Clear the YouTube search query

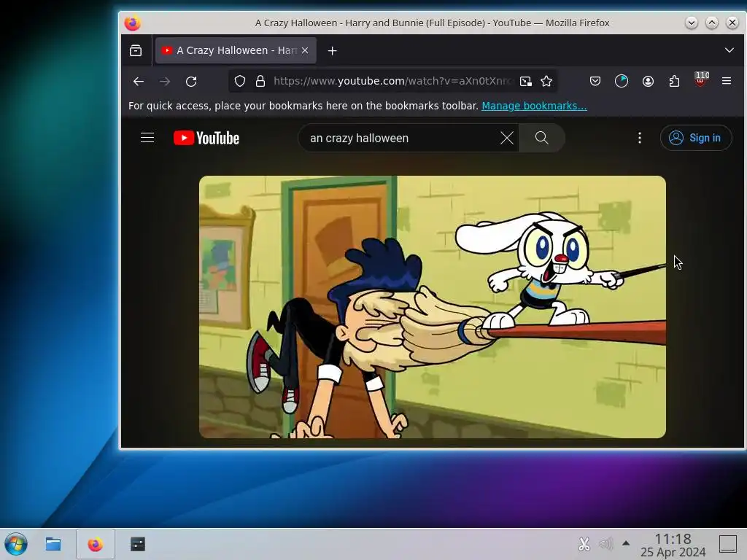(507, 138)
